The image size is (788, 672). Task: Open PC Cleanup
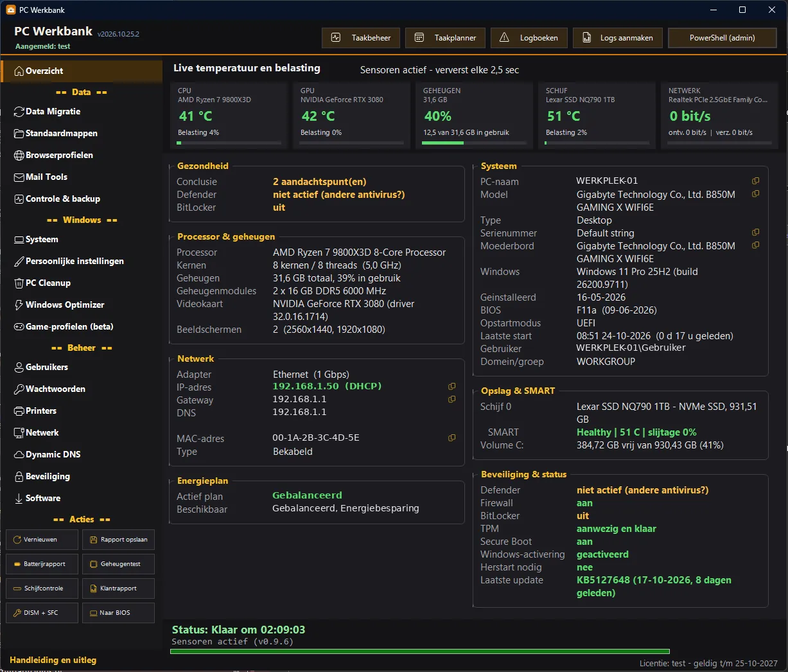(82, 283)
